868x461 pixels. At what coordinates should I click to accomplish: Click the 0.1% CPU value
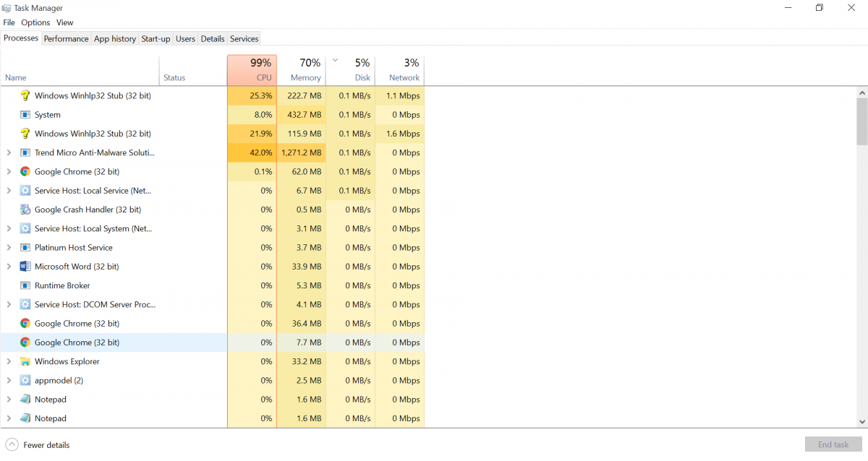[263, 172]
